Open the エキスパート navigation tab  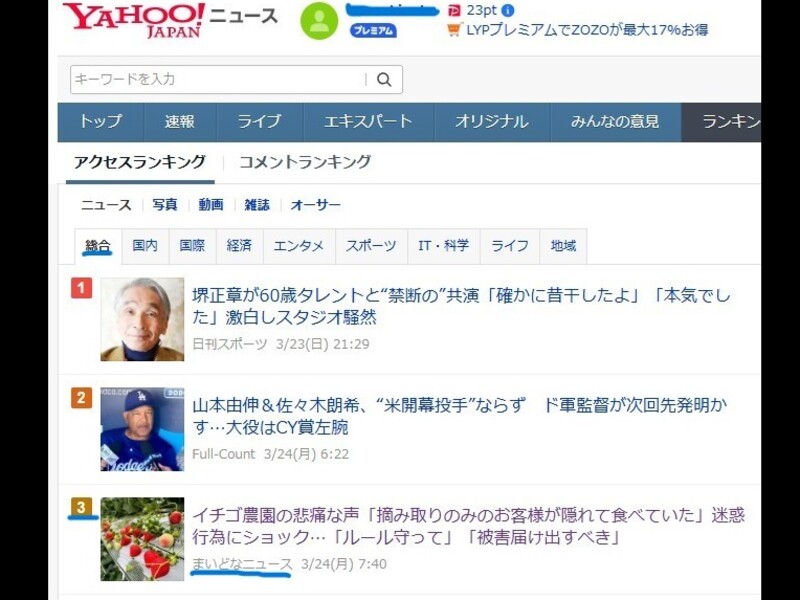point(368,122)
